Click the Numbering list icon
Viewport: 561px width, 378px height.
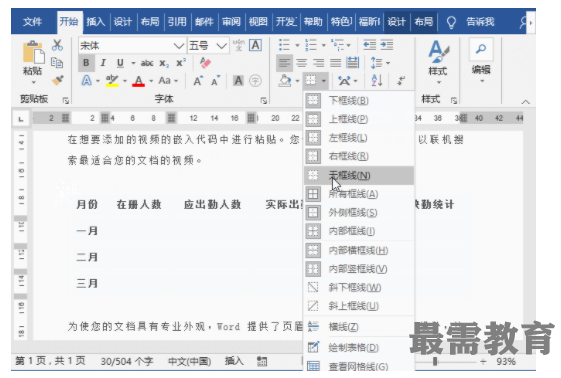tap(311, 45)
